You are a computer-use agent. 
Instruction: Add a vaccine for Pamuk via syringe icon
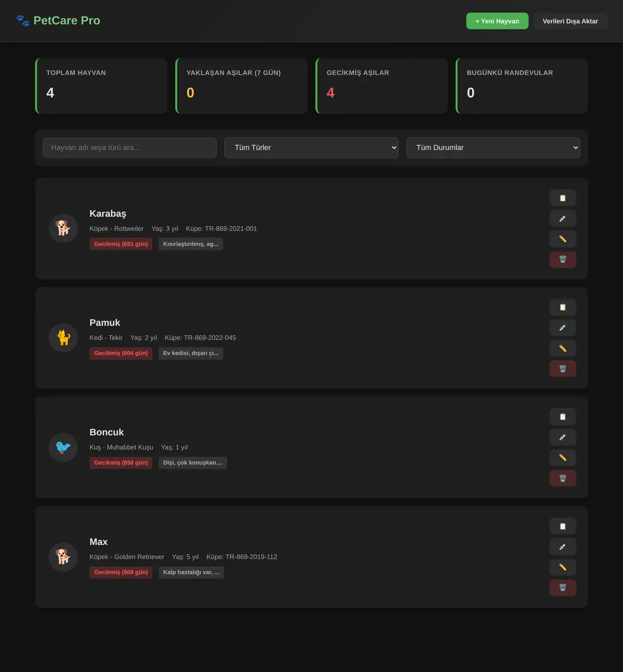click(x=563, y=328)
